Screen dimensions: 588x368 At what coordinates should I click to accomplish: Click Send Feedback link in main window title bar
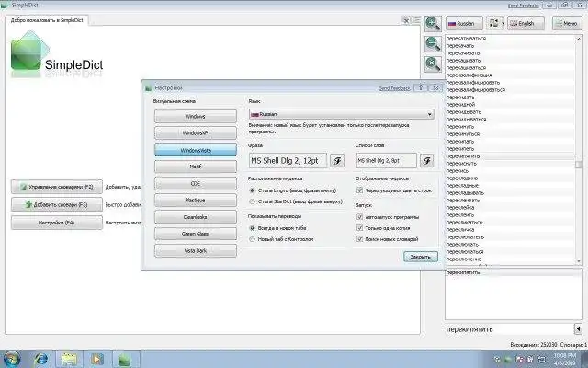[523, 6]
